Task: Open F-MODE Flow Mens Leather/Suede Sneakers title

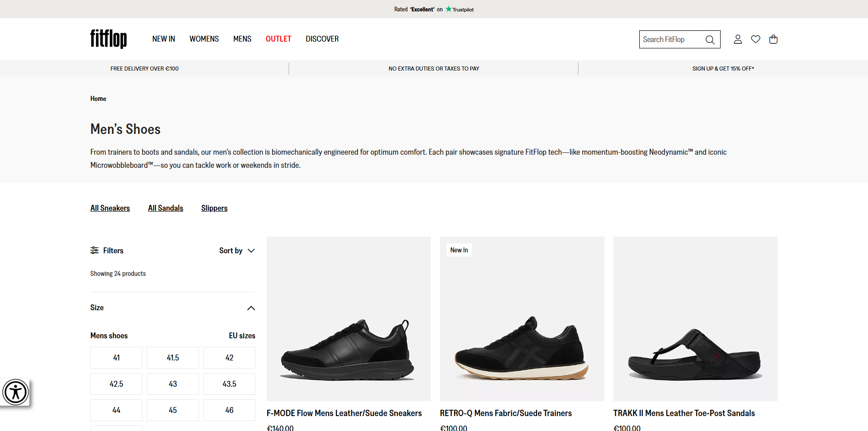Action: coord(344,413)
